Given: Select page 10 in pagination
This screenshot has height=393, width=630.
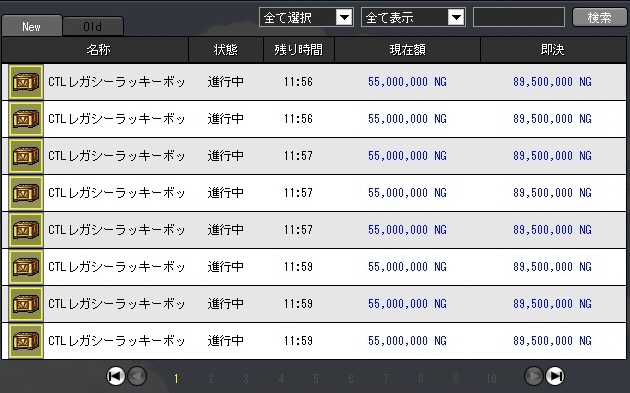Looking at the screenshot, I should 491,378.
